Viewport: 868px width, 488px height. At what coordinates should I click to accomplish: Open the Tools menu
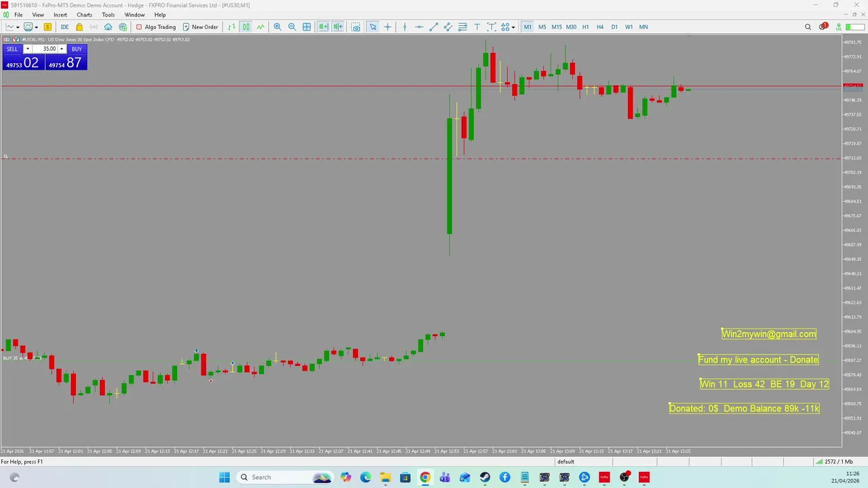(x=108, y=15)
